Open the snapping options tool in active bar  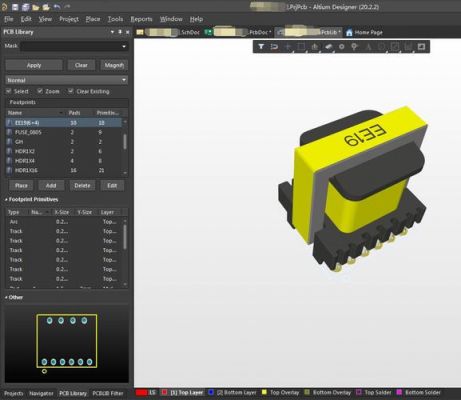coord(274,47)
